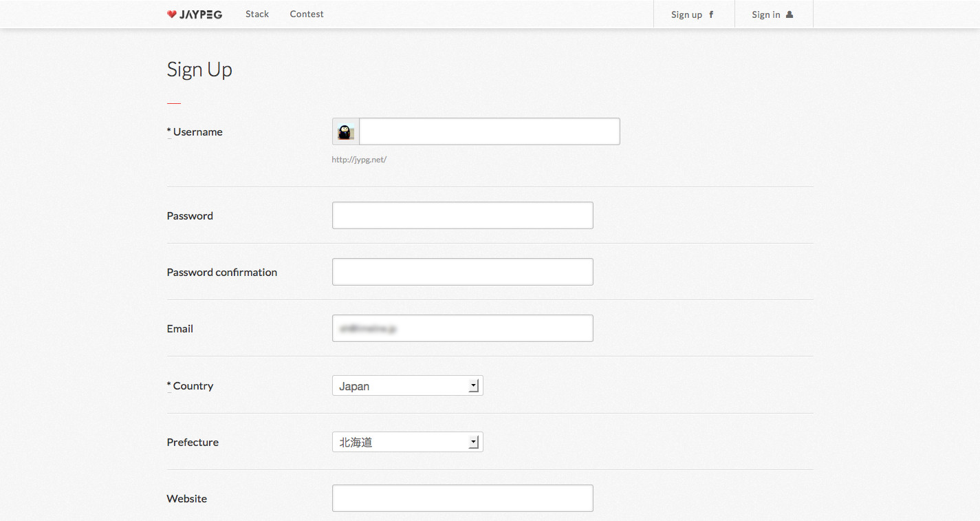Click the Username field label

197,132
